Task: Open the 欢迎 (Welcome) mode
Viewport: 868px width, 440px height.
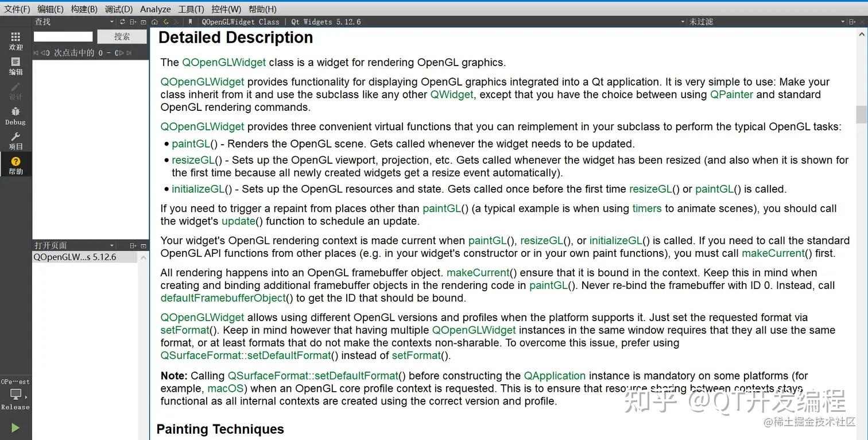Action: pyautogui.click(x=15, y=40)
